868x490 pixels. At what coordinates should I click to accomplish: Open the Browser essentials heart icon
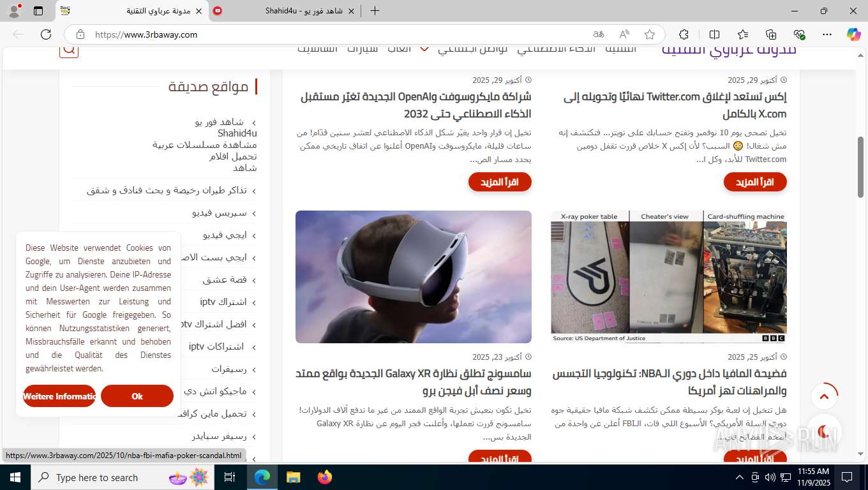799,34
